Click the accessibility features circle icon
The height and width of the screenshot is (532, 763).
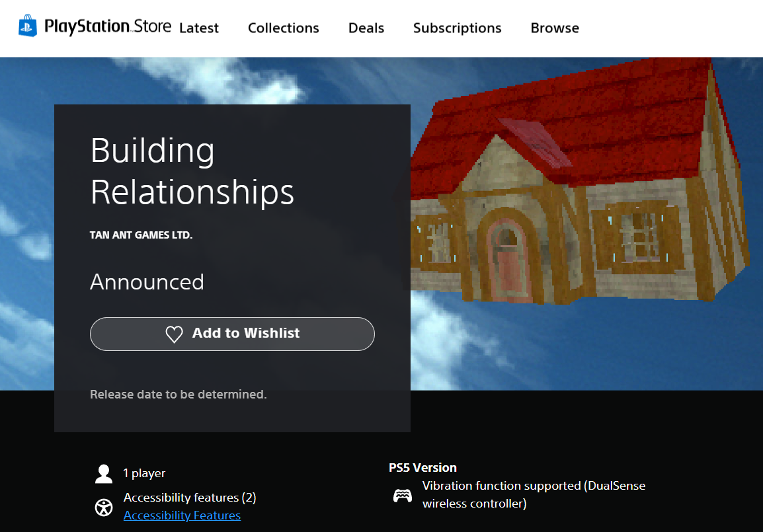(104, 508)
